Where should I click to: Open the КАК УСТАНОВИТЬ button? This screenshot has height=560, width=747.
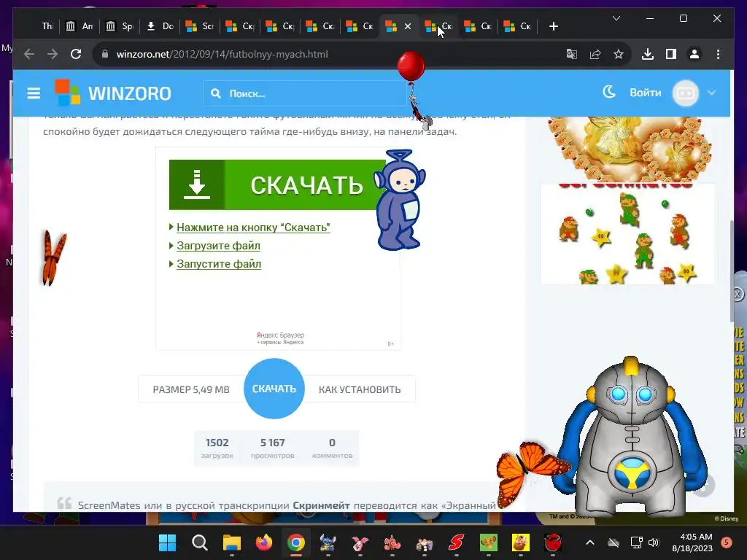pos(360,389)
